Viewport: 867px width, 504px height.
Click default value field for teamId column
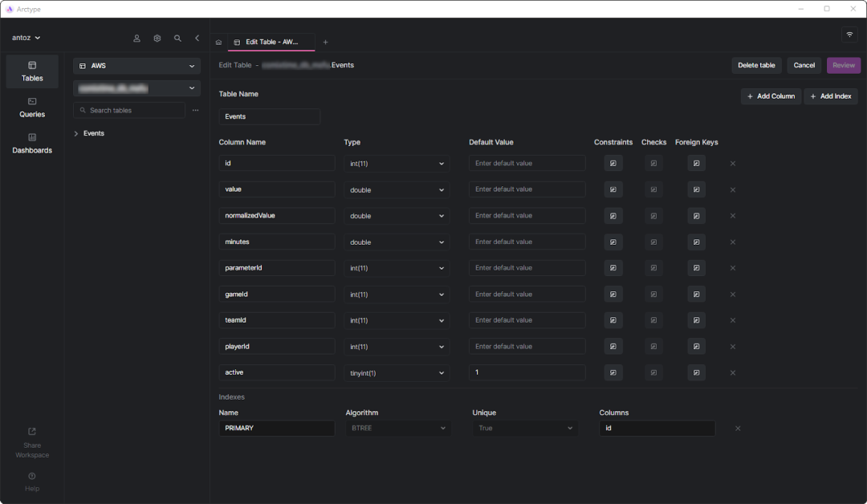click(527, 320)
